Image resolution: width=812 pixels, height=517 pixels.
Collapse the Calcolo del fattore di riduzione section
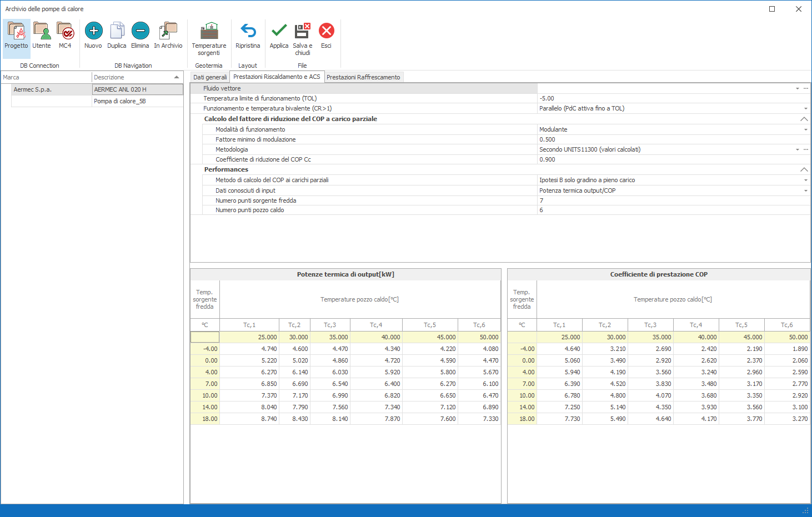tap(803, 119)
